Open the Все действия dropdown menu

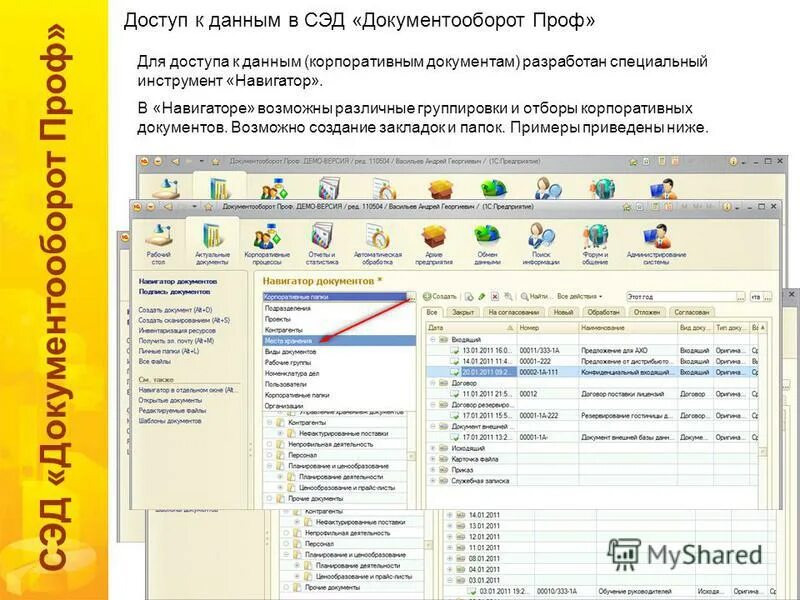[580, 296]
